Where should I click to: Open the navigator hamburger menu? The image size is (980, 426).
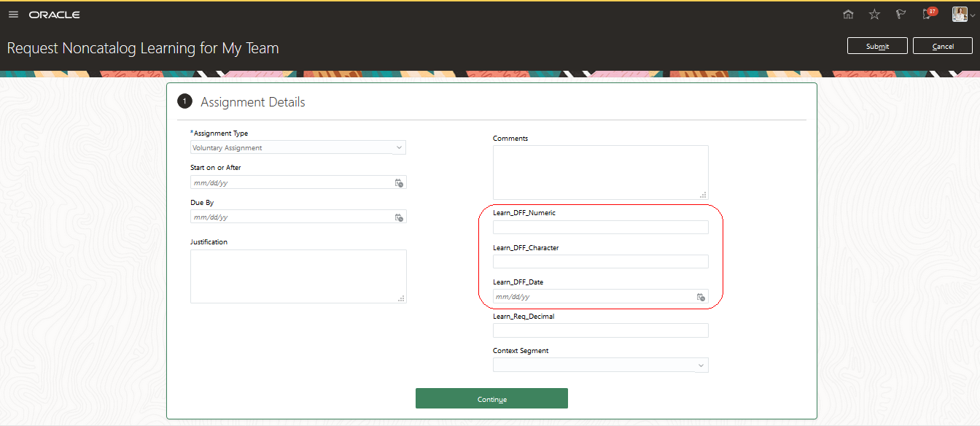13,15
